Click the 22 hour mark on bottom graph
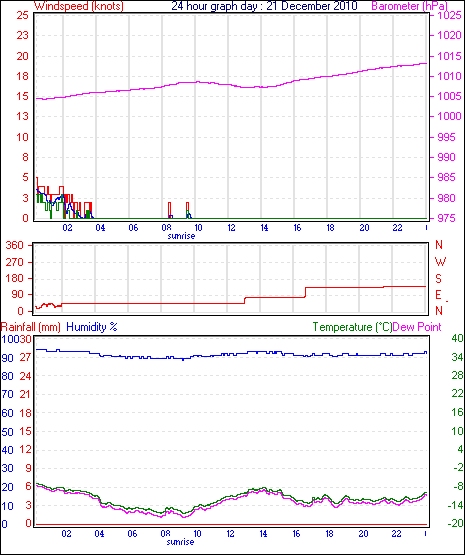This screenshot has width=465, height=556. pyautogui.click(x=396, y=534)
